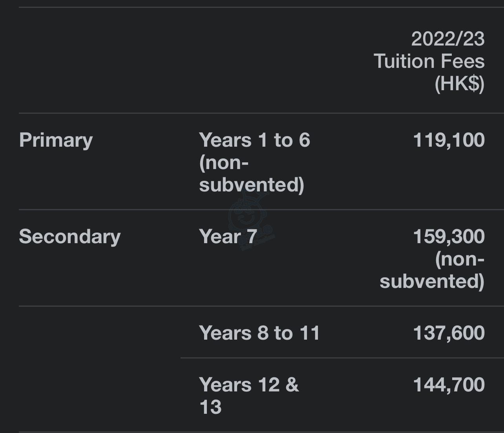Click the 144,700 fee amount
This screenshot has width=504, height=433.
tap(449, 385)
